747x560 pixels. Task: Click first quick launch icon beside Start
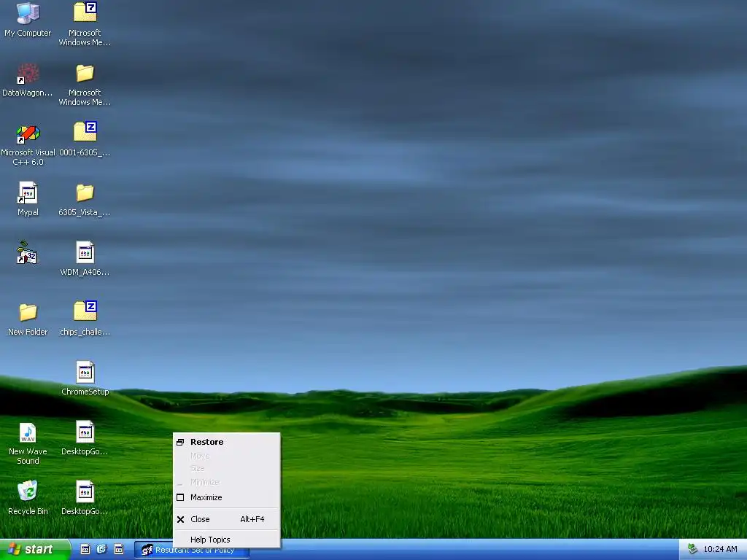point(85,550)
